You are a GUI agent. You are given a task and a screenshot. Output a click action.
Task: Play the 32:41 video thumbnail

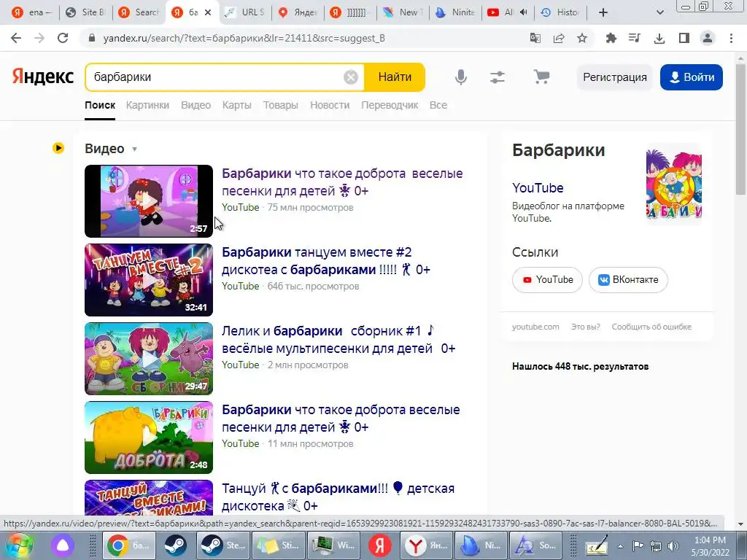(x=149, y=280)
